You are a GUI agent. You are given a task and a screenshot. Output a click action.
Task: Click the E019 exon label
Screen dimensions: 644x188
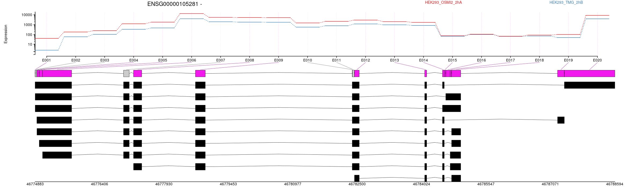tap(568, 60)
